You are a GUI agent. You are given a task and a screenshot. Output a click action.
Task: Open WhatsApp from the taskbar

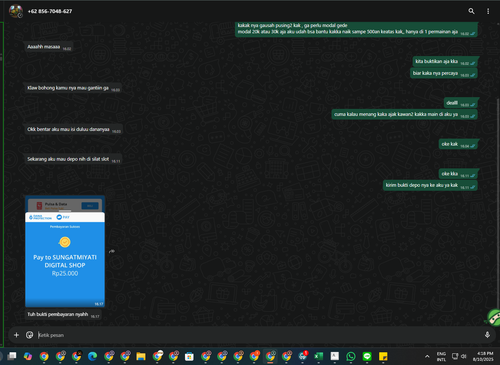tap(351, 356)
